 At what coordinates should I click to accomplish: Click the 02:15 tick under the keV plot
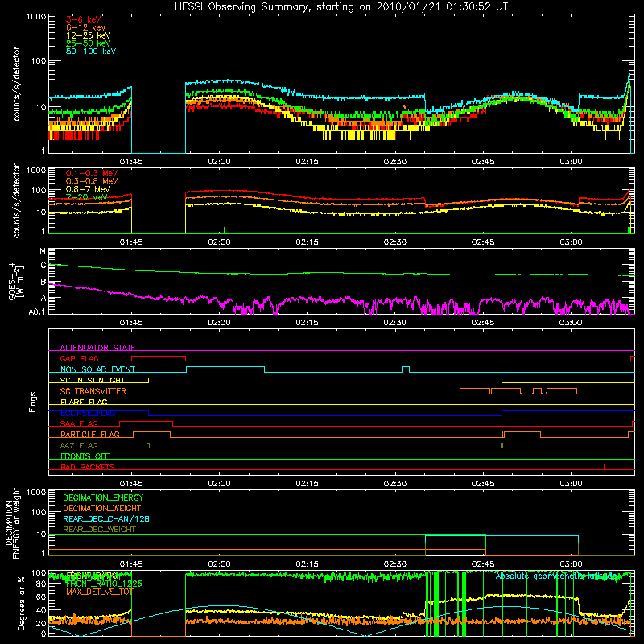[307, 162]
